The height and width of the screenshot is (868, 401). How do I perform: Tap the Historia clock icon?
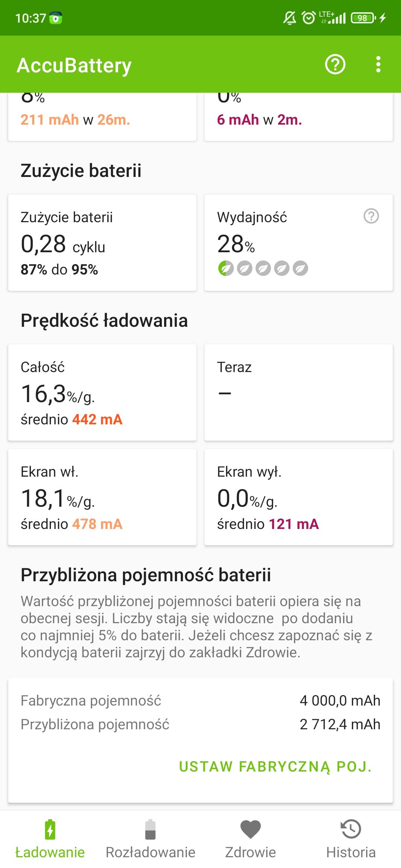tap(351, 829)
